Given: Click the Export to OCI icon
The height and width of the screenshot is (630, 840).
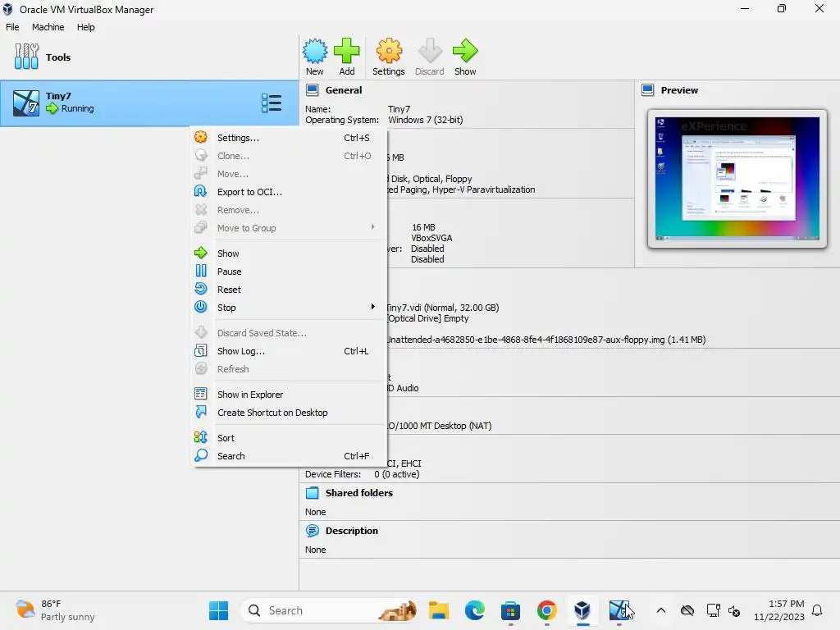Looking at the screenshot, I should tap(201, 191).
